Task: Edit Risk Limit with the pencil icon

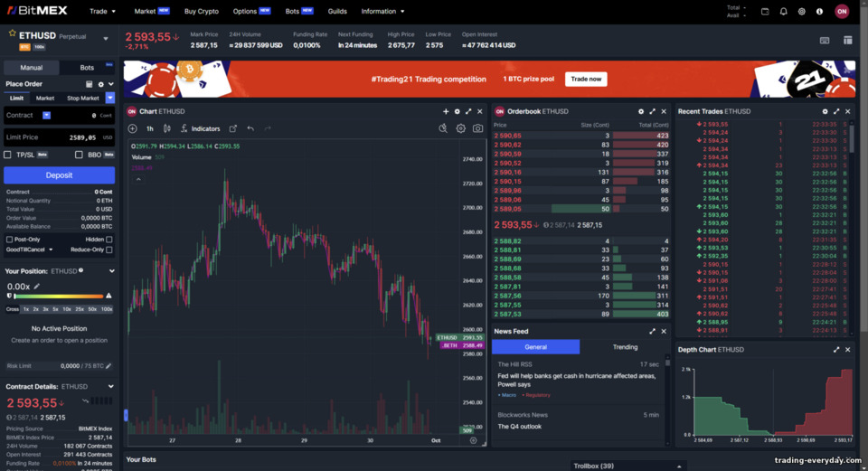Action: [x=108, y=366]
